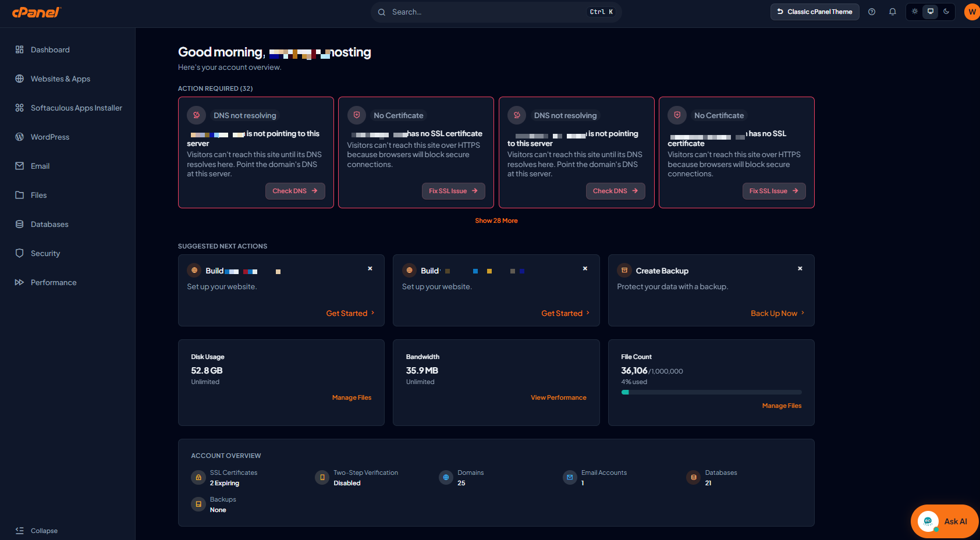The height and width of the screenshot is (540, 980).
Task: Focus the Search input field
Action: [x=496, y=12]
